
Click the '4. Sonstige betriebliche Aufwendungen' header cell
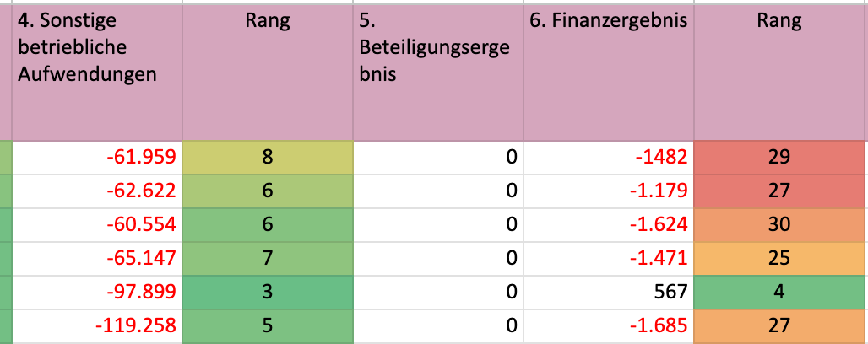click(97, 71)
